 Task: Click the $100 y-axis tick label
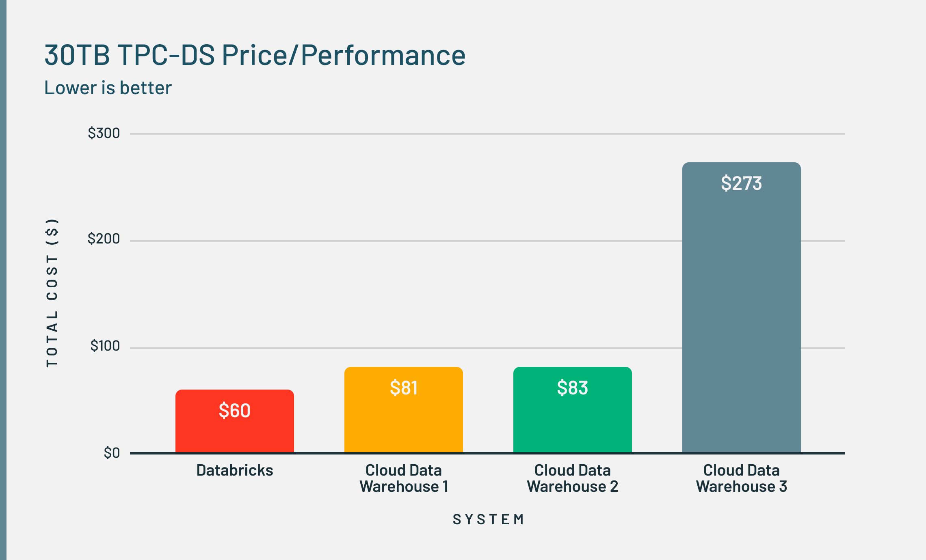point(105,346)
